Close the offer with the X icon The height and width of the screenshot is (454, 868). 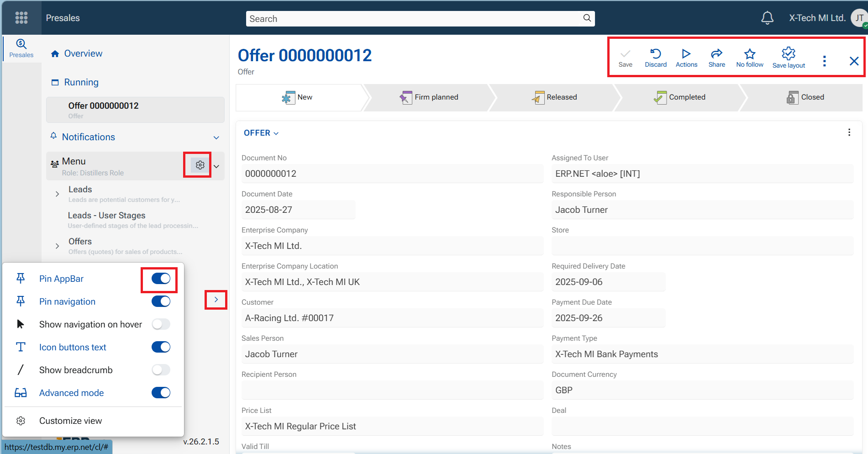854,61
